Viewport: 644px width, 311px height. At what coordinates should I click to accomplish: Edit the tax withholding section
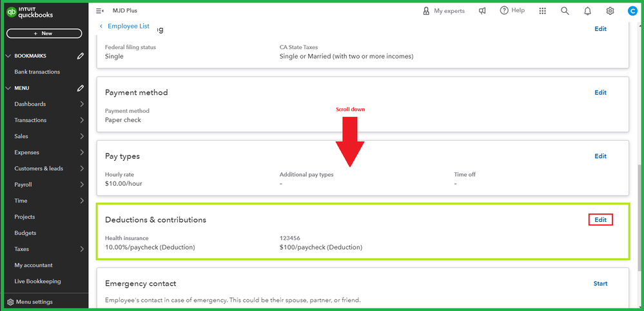pos(600,29)
